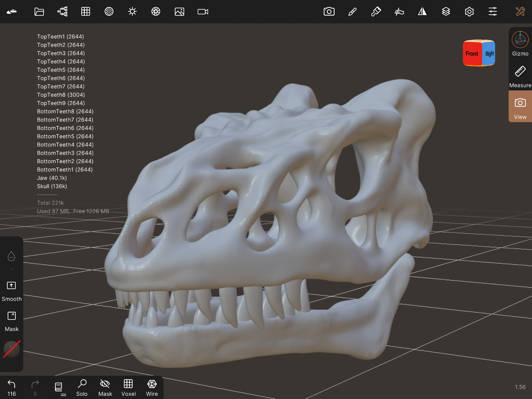Click the Undo button
The width and height of the screenshot is (532, 399).
click(11, 387)
